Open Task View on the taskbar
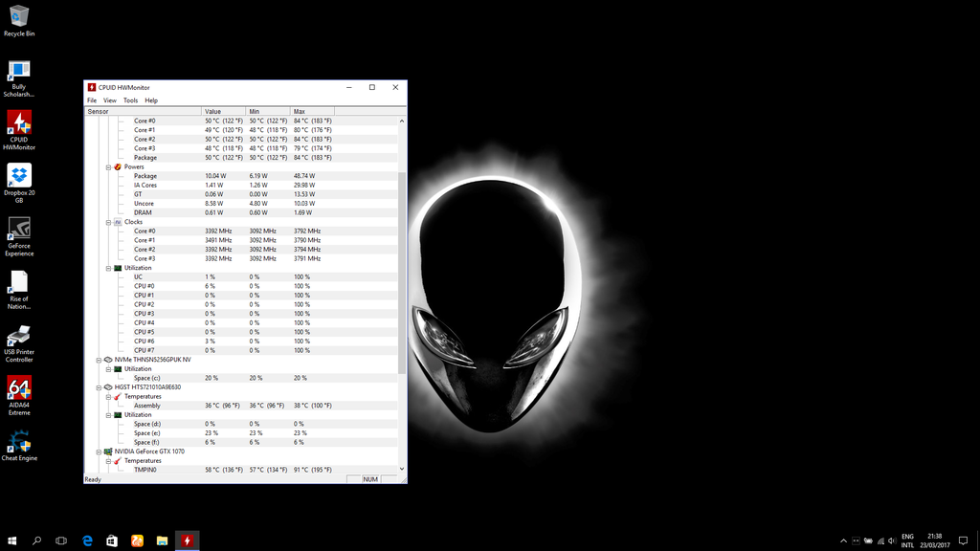This screenshot has height=551, width=980. pyautogui.click(x=61, y=540)
